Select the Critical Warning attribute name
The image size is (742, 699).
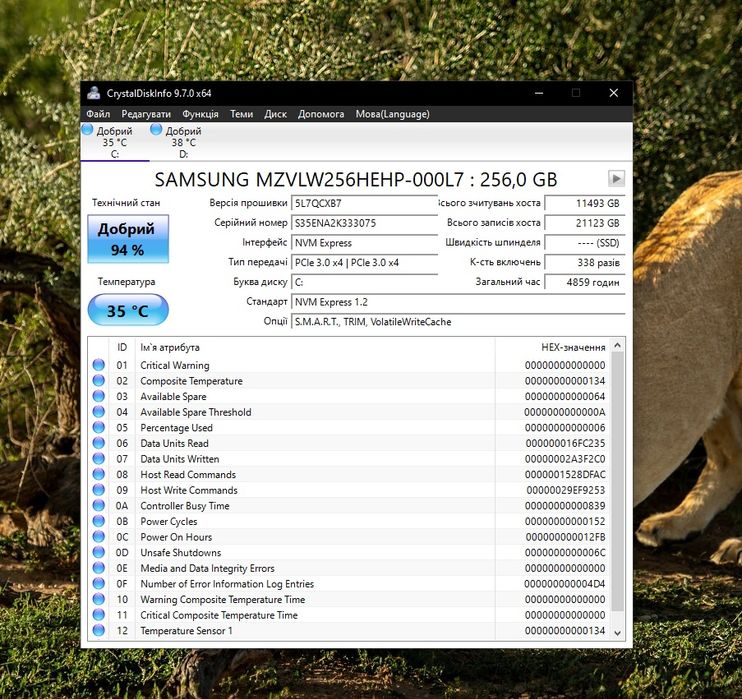point(175,365)
